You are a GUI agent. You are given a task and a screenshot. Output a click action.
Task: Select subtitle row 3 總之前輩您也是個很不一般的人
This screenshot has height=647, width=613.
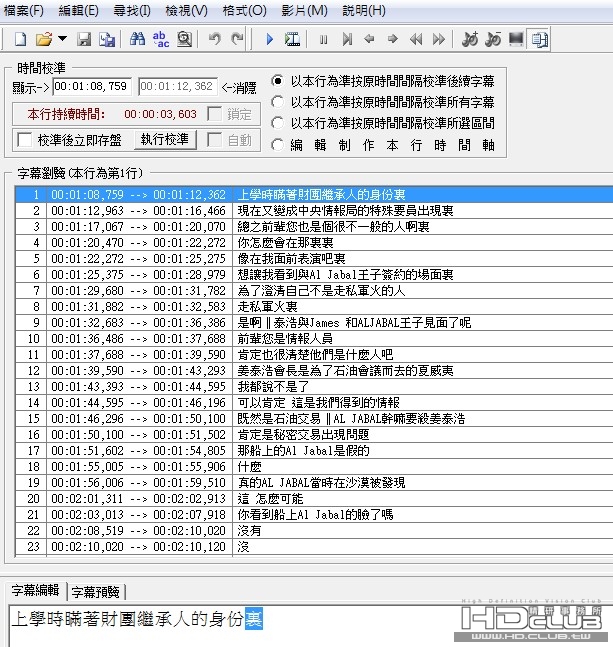314,227
